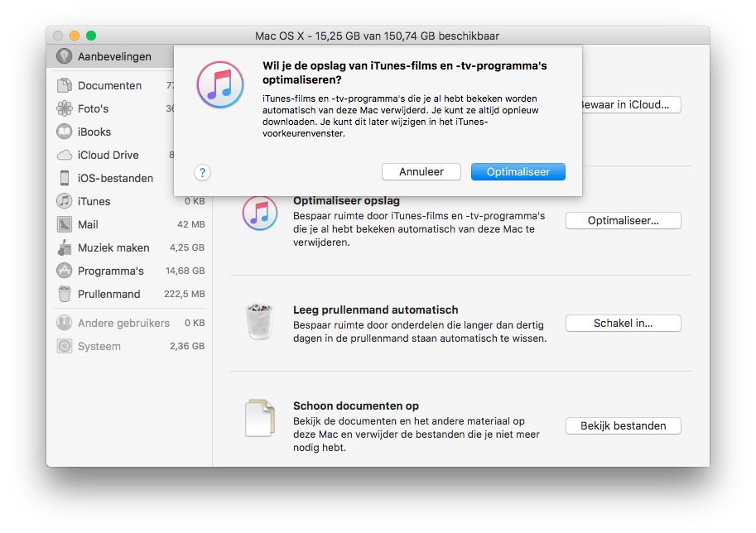Click the Andere gebruikers people icon
This screenshot has width=756, height=533.
(x=64, y=323)
